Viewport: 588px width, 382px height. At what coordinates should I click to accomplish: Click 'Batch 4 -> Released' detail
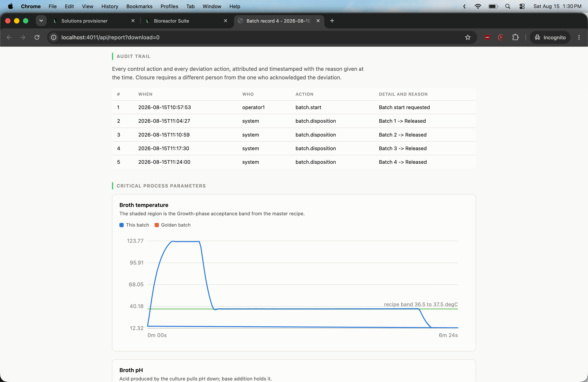pyautogui.click(x=403, y=162)
